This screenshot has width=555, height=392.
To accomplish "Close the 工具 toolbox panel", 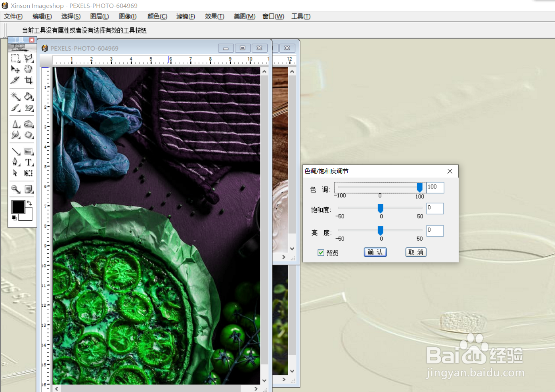I will point(32,40).
